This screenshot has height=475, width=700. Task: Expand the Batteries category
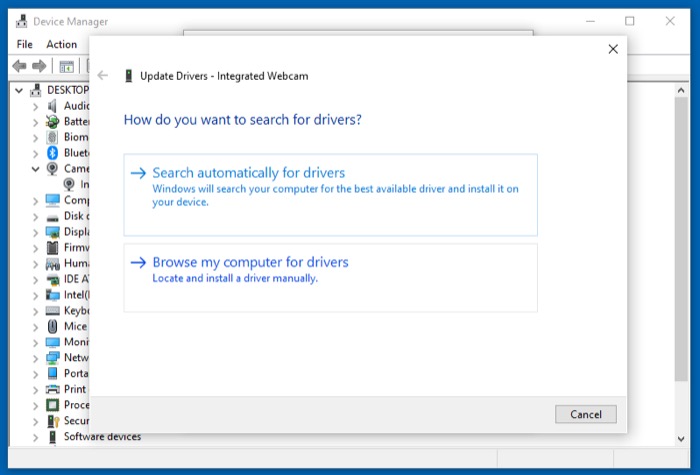(x=35, y=122)
